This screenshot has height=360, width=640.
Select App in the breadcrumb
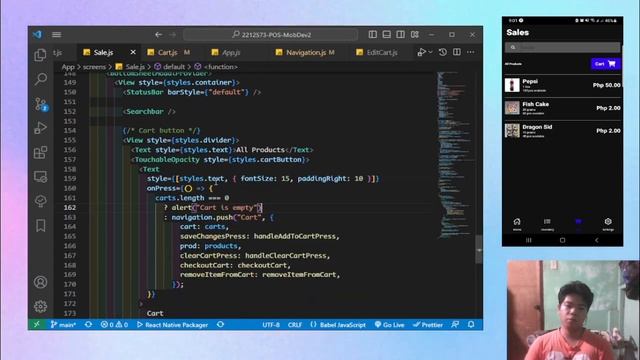click(x=68, y=67)
